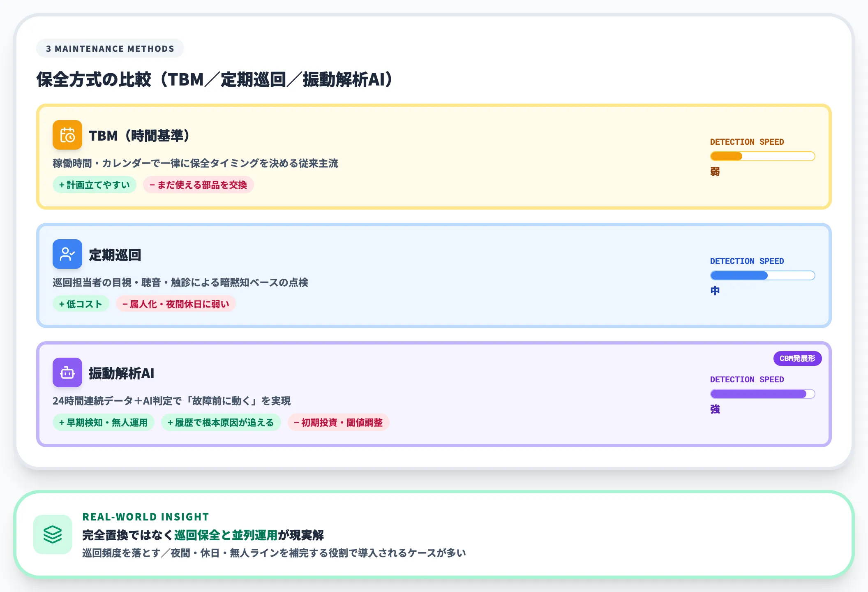Viewport: 868px width, 592px height.
Task: Click the description 24時間連続データ＋AI判定
Action: (x=172, y=401)
